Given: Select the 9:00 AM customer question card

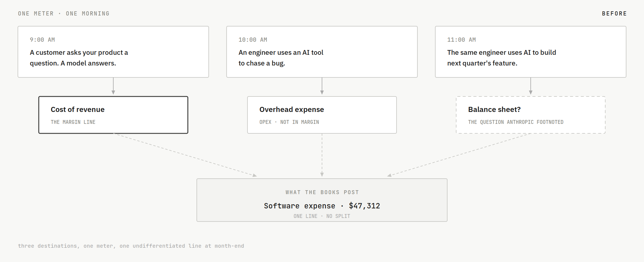Looking at the screenshot, I should 113,52.
